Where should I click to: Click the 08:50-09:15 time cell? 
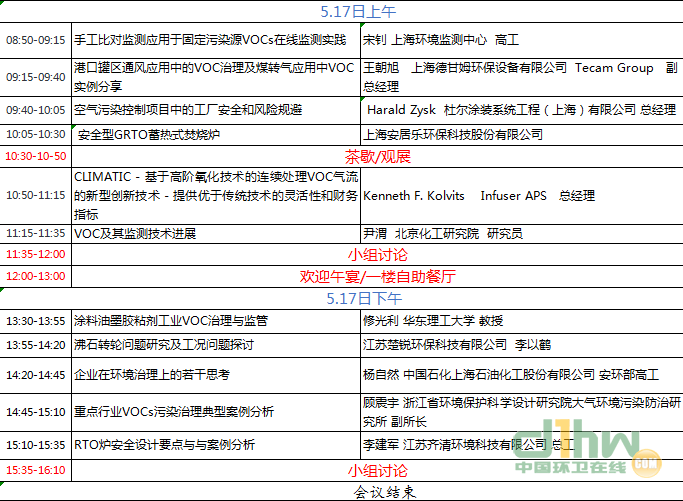(36, 41)
